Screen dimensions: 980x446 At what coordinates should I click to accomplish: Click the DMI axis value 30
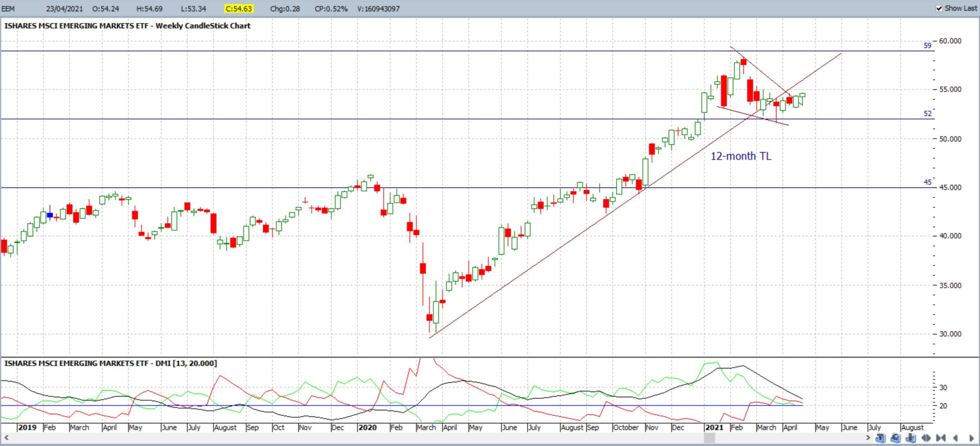[x=943, y=388]
